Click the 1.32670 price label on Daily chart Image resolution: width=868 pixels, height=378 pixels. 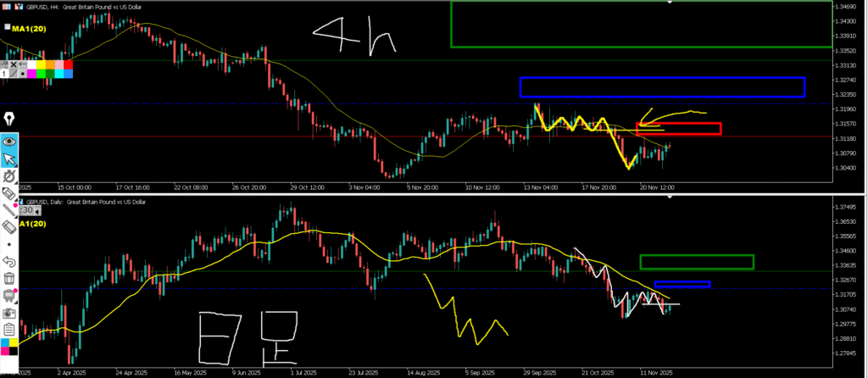tap(847, 280)
